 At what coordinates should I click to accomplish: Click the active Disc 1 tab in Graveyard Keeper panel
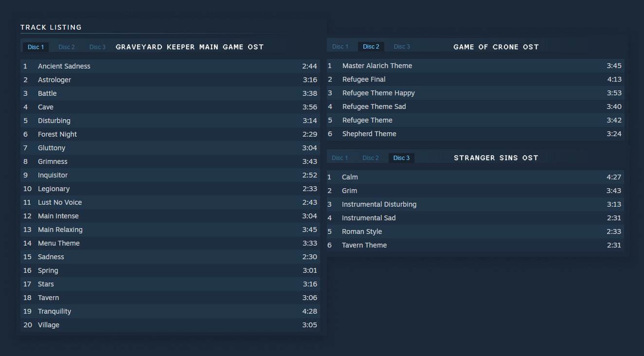coord(36,47)
